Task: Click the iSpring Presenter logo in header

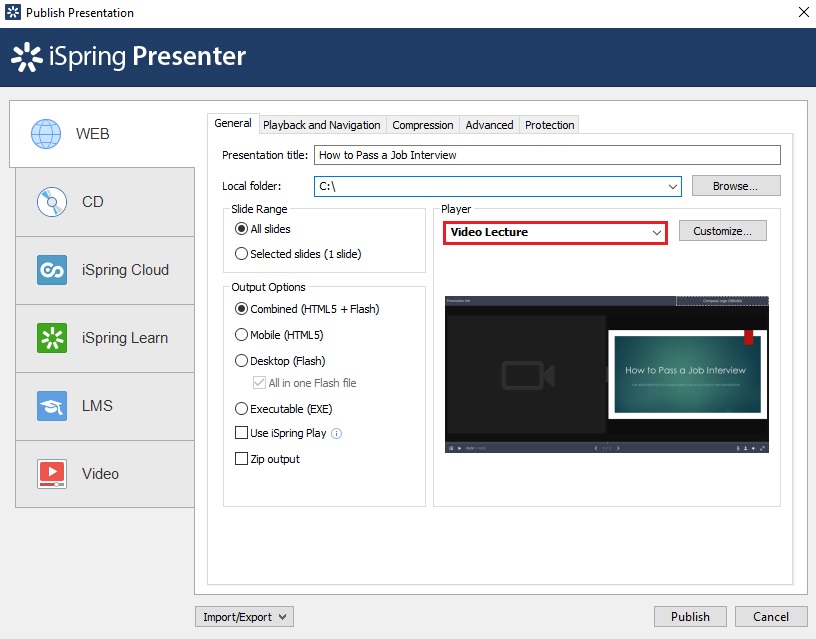Action: point(129,56)
